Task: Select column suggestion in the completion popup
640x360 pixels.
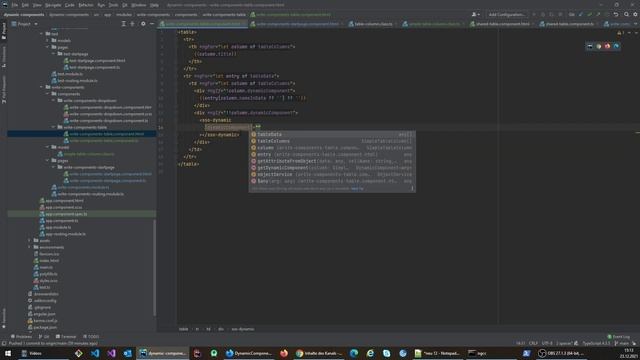Action: [332, 148]
